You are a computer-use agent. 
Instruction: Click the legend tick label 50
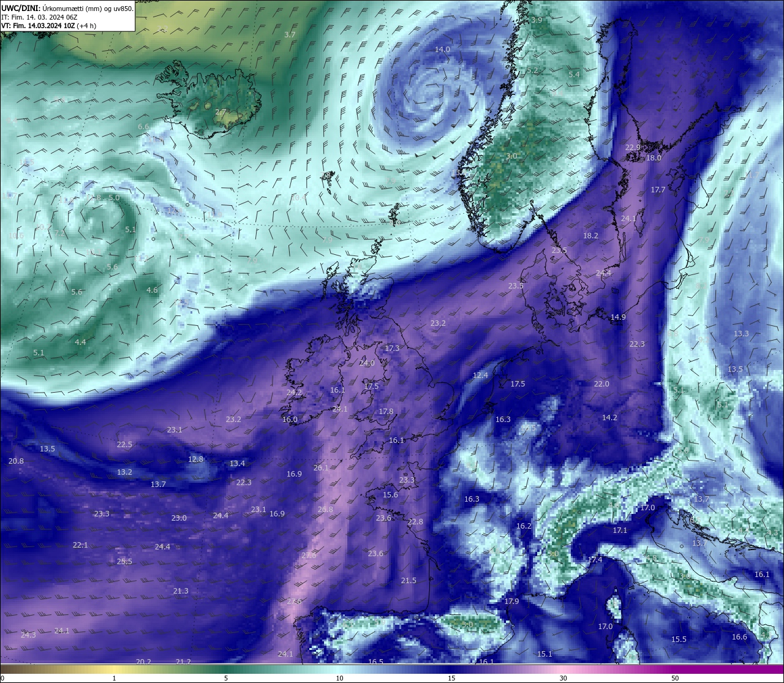pyautogui.click(x=675, y=678)
